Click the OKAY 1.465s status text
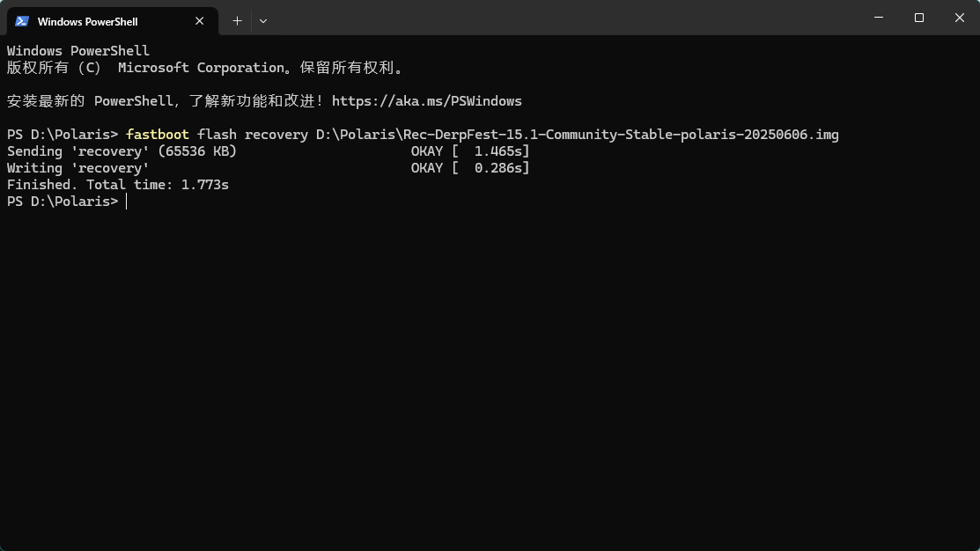980x551 pixels. pos(470,151)
